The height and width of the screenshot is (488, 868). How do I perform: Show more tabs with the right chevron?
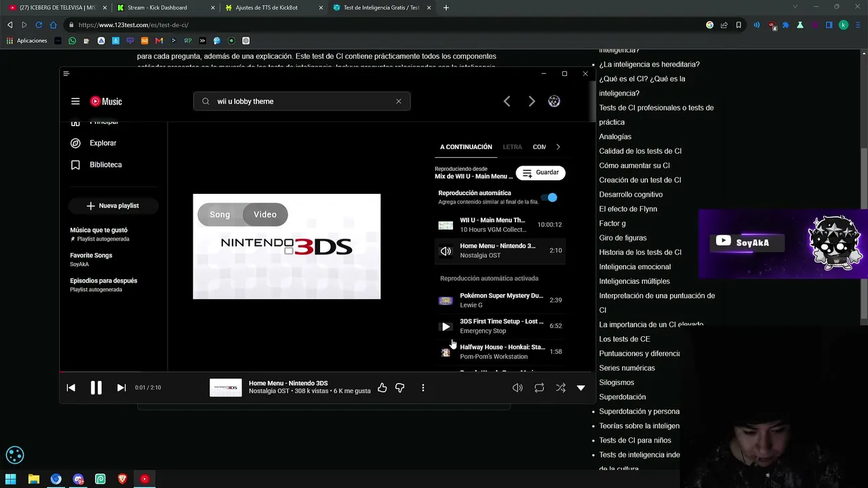click(x=558, y=146)
